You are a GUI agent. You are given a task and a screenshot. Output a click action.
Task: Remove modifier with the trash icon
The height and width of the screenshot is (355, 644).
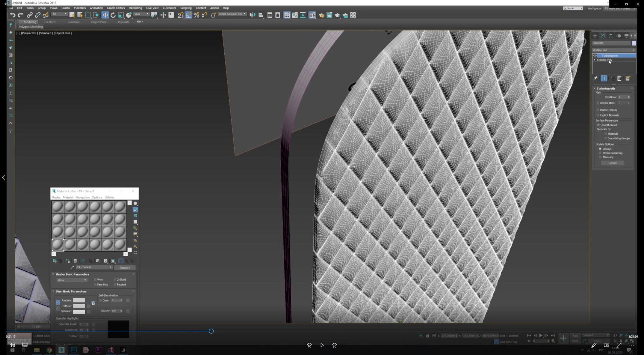619,78
